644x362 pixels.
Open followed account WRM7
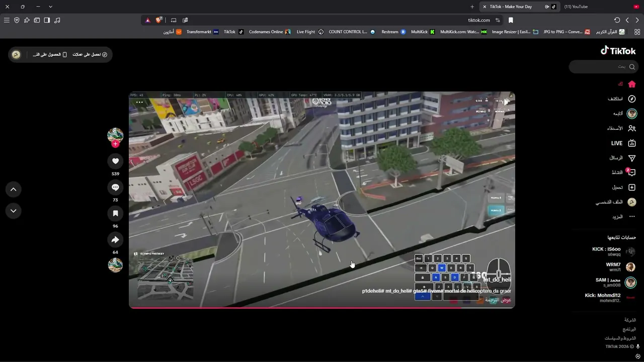pyautogui.click(x=621, y=266)
